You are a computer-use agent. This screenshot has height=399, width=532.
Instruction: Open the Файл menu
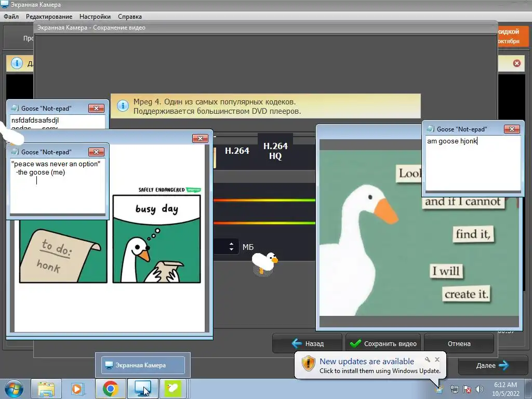(11, 16)
